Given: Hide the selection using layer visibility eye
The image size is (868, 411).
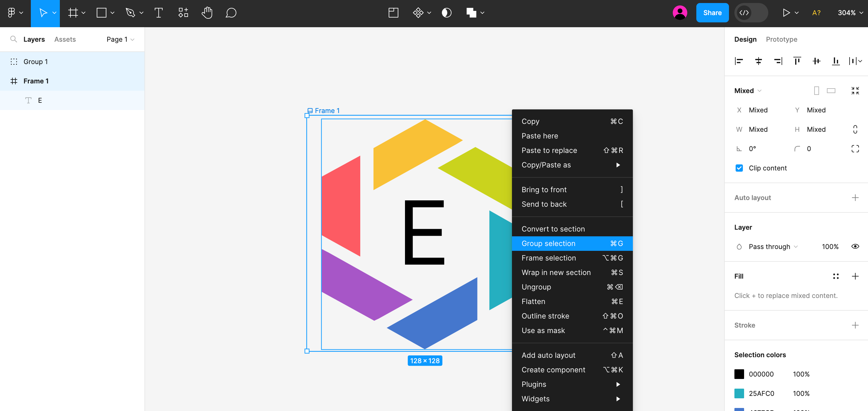Looking at the screenshot, I should tap(856, 246).
